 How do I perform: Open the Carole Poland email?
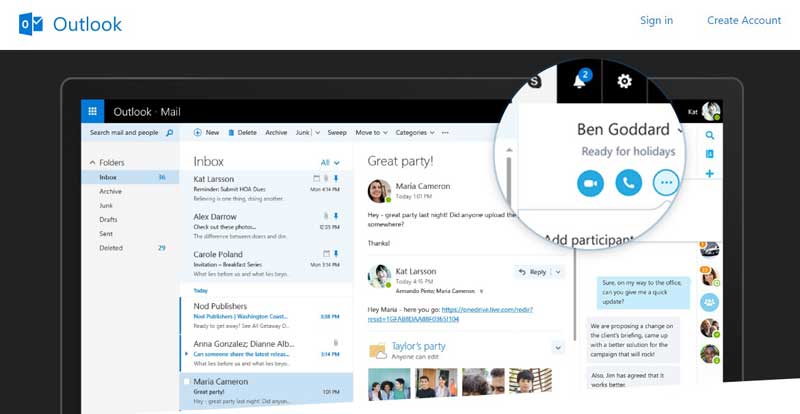[x=266, y=264]
